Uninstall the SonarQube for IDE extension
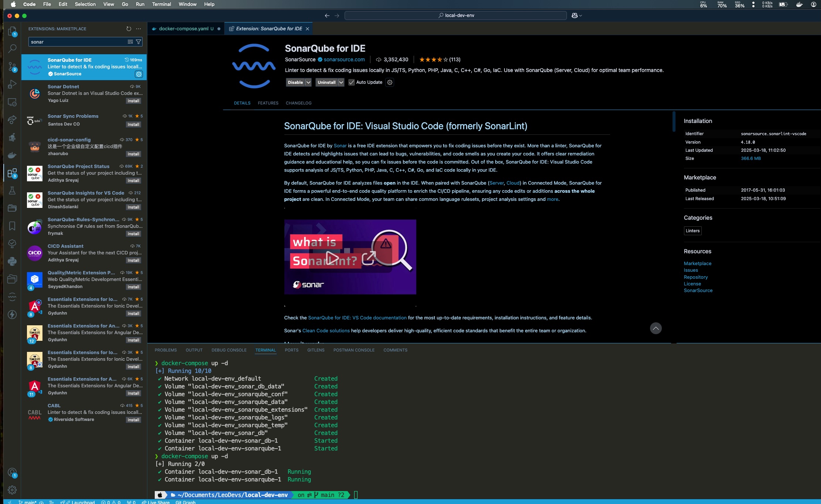Image resolution: width=821 pixels, height=504 pixels. pyautogui.click(x=327, y=82)
